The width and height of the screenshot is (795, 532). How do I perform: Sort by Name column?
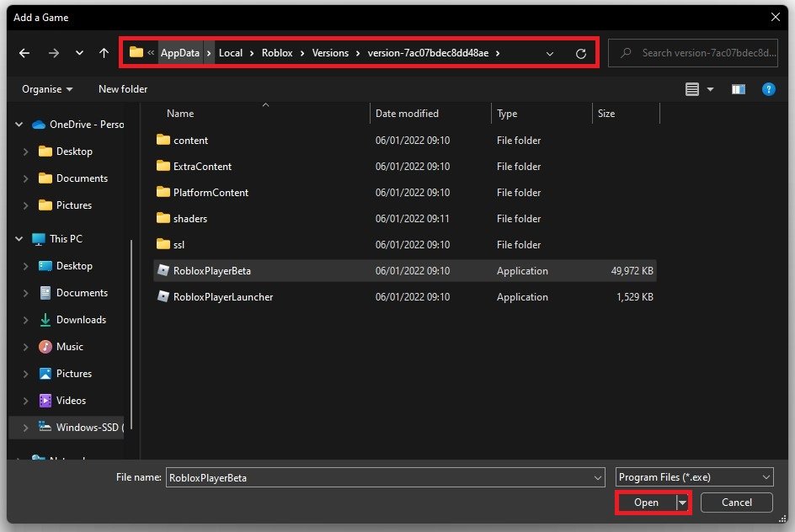click(180, 114)
